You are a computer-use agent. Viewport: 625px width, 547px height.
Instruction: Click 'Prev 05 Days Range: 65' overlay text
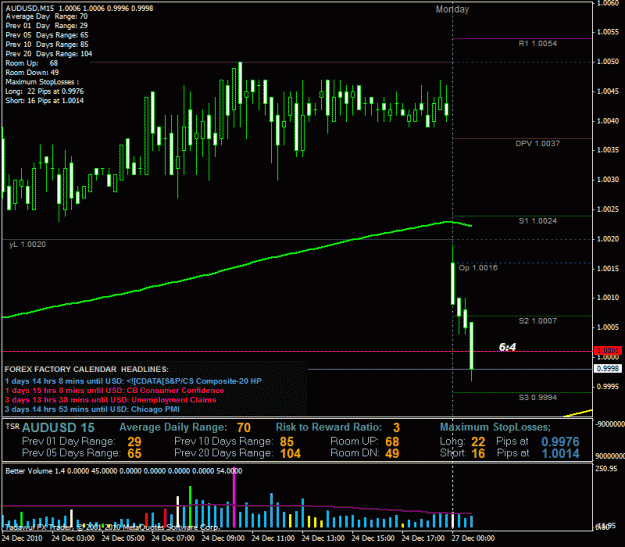coord(47,35)
